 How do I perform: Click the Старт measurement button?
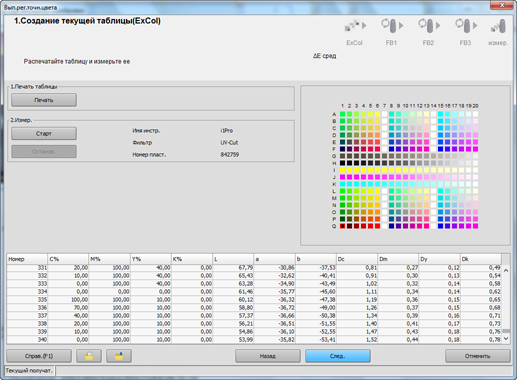point(44,133)
